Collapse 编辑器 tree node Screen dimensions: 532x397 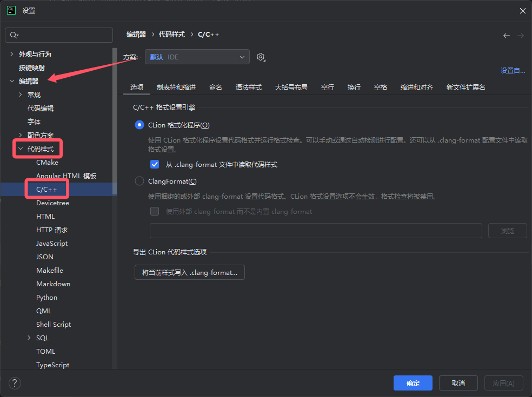[x=12, y=81]
